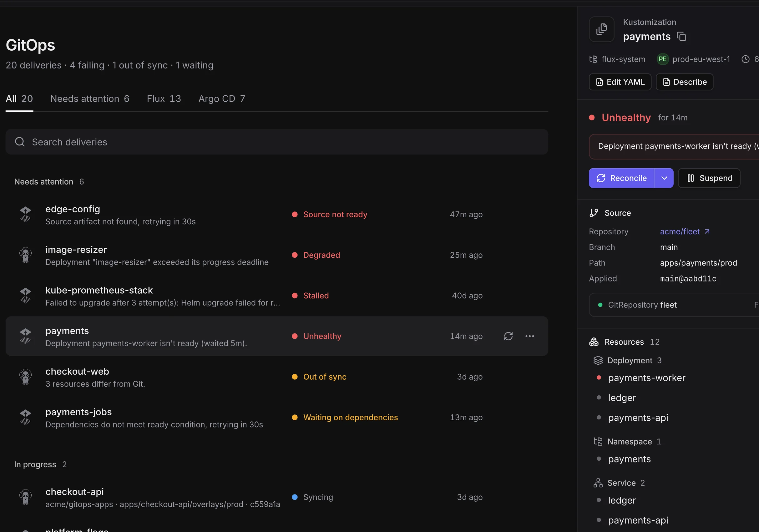Screen dimensions: 759x532
Task: Click the Resources section icon
Action: (594, 342)
